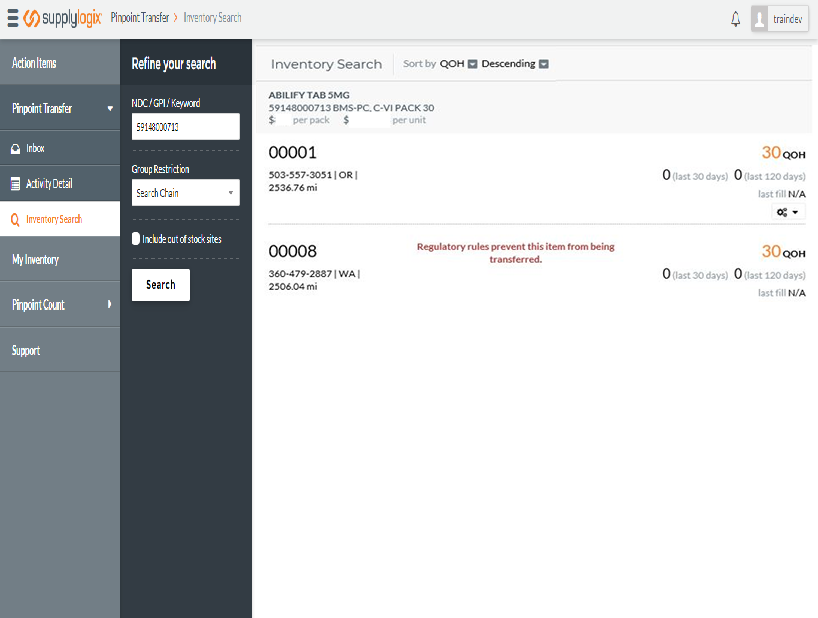Screen dimensions: 818x618
Task: Open the hamburger navigation menu
Action: coord(13,17)
